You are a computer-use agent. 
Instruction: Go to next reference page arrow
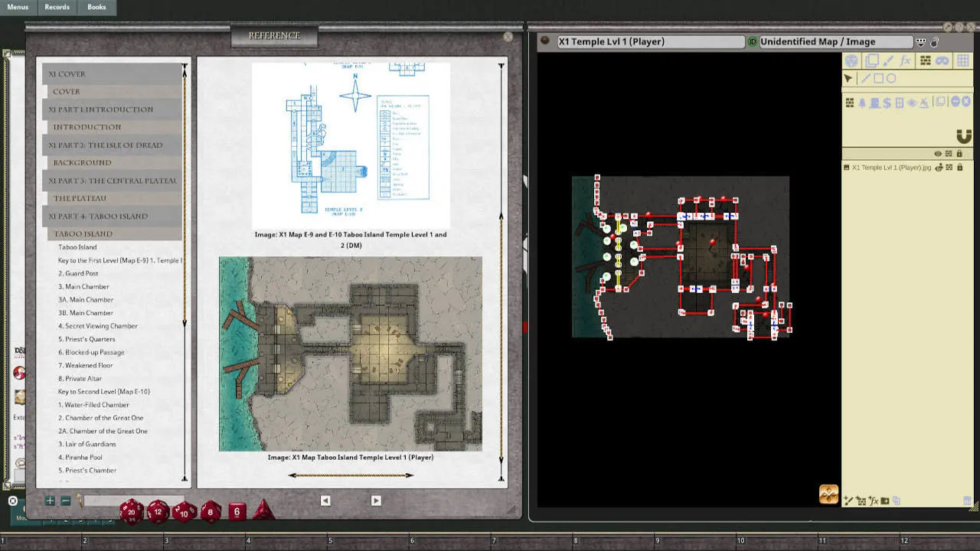(376, 500)
